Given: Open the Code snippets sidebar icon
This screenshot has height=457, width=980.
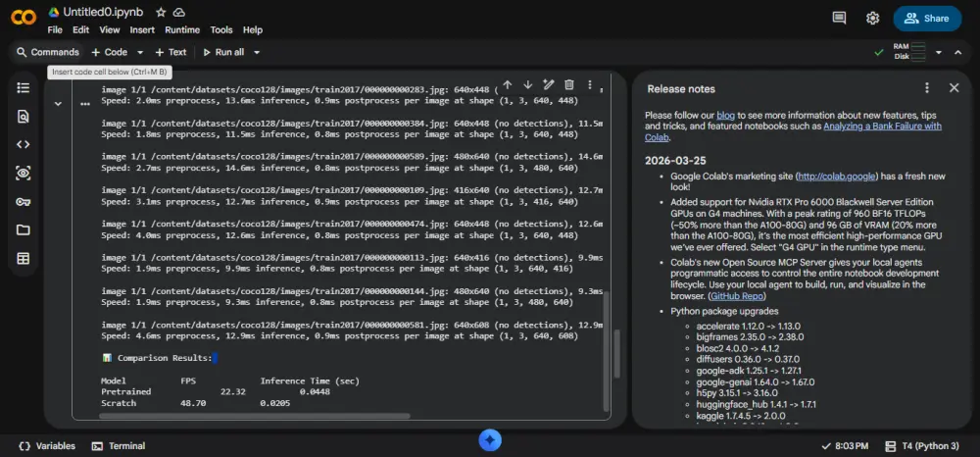Looking at the screenshot, I should coord(24,144).
